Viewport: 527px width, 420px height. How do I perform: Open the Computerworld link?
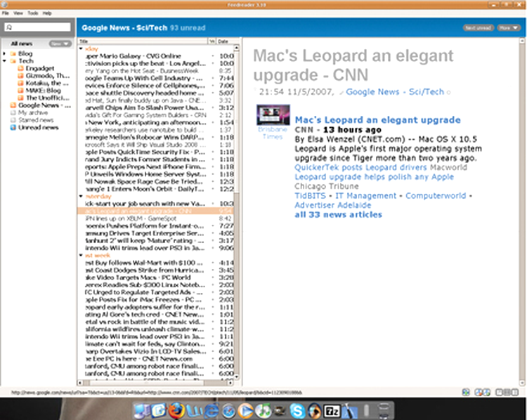click(436, 195)
